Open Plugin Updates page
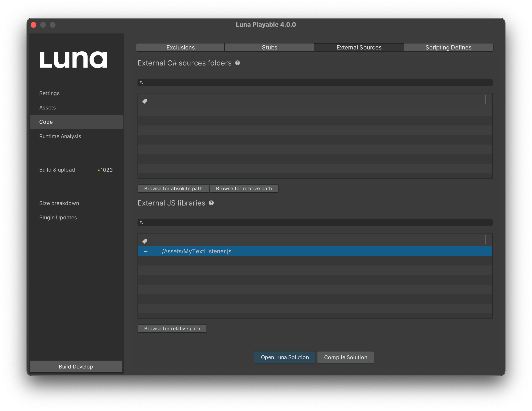532x411 pixels. tap(58, 217)
